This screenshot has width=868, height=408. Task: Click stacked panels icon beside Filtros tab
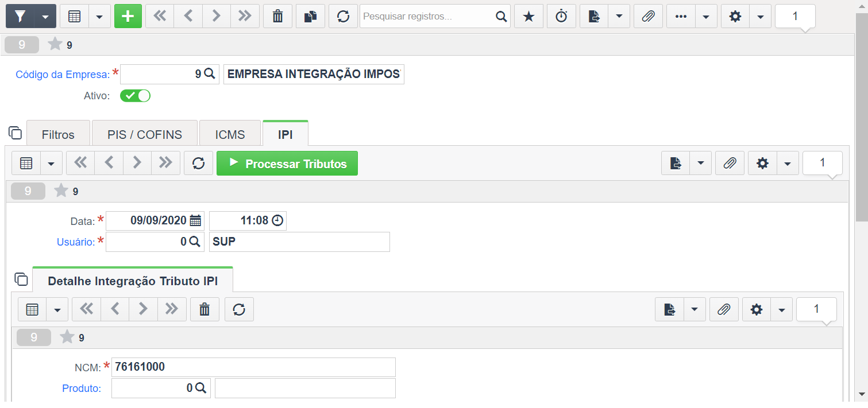pyautogui.click(x=16, y=133)
